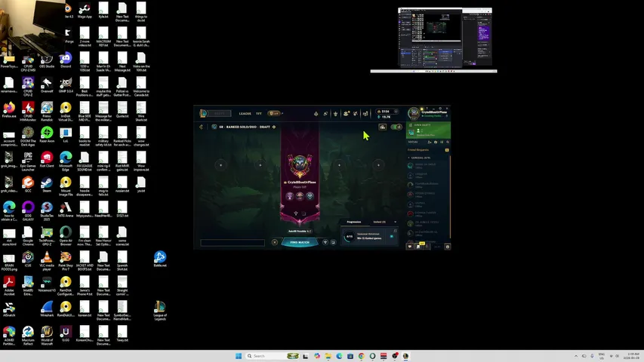Change game mode via SR Ranked Solo/Duo label
This screenshot has height=362, width=644.
click(x=245, y=127)
